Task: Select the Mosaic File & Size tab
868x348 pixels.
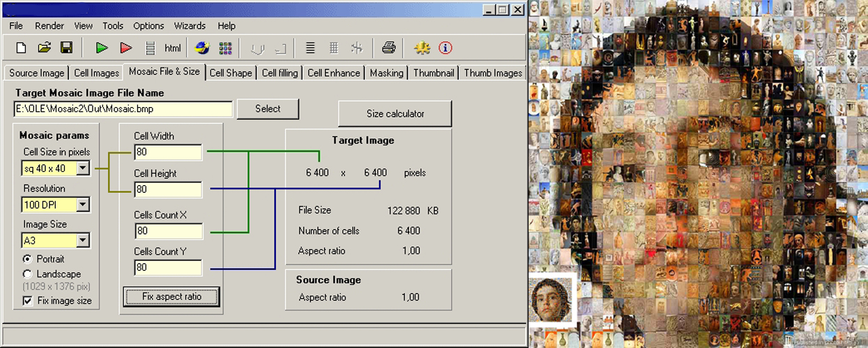Action: [x=164, y=72]
